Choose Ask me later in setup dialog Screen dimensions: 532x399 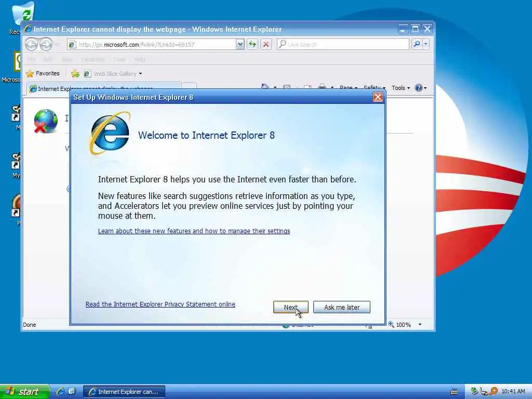pyautogui.click(x=342, y=307)
